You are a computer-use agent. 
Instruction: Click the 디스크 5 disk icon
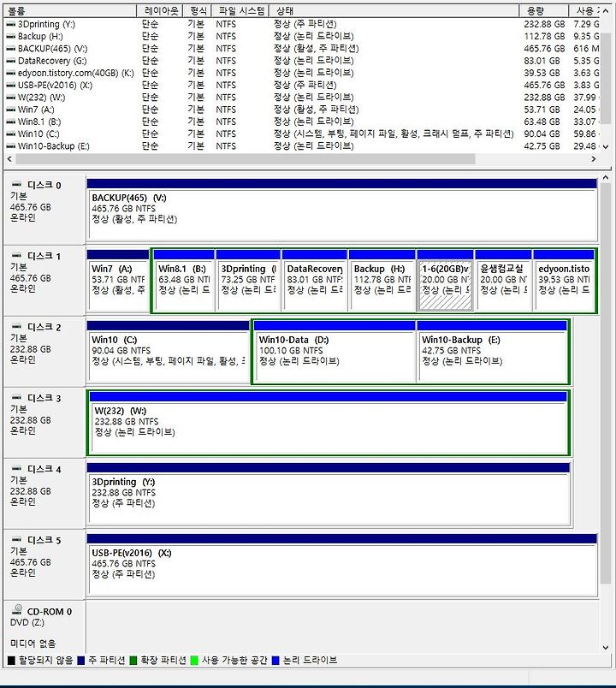[16, 540]
